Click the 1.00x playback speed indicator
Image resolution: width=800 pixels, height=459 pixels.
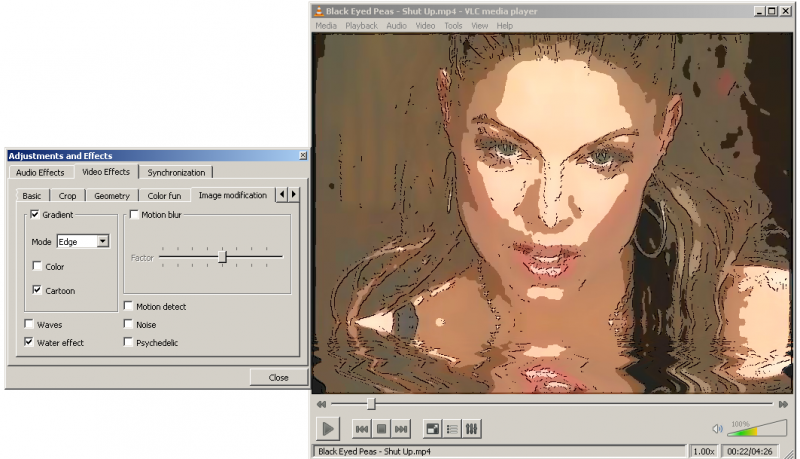tap(703, 451)
